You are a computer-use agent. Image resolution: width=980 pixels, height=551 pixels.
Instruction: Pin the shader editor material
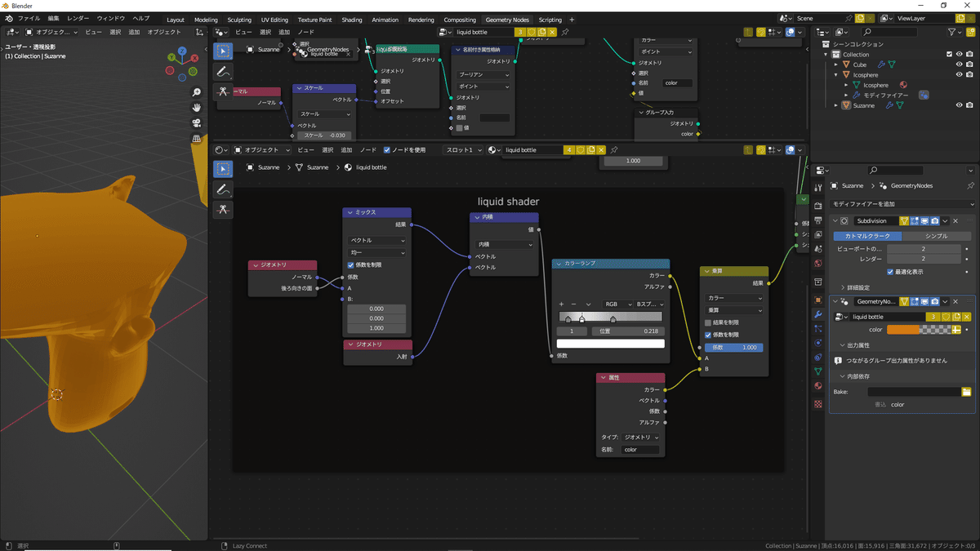click(x=614, y=150)
